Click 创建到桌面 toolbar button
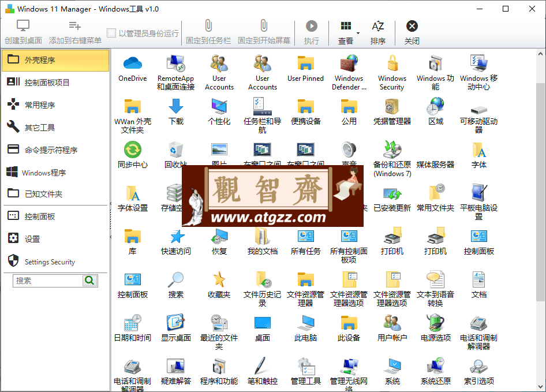 tap(23, 33)
